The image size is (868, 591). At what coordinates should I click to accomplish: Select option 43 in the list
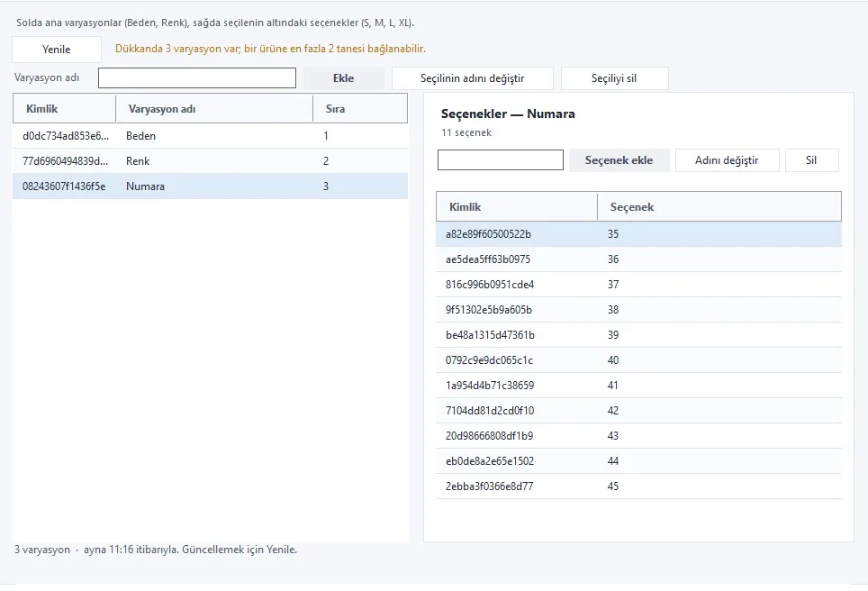pos(638,435)
